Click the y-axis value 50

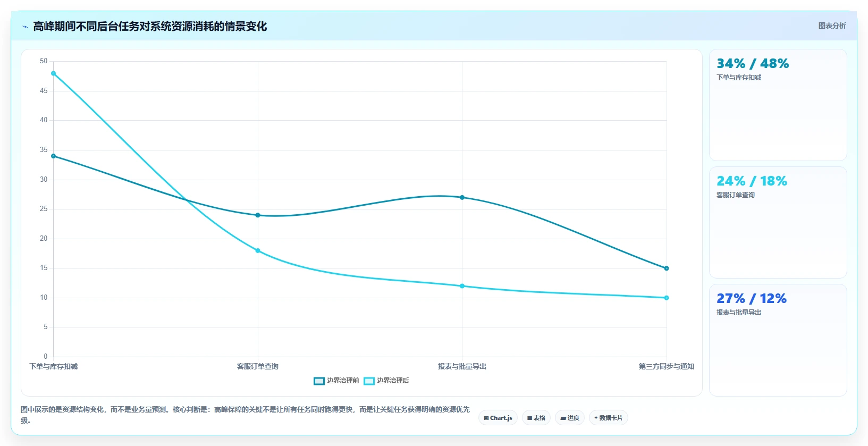pyautogui.click(x=44, y=61)
